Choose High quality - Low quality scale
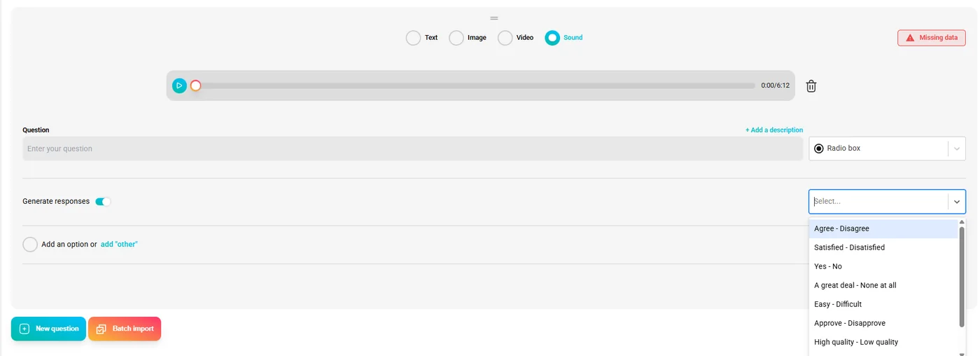 point(883,342)
